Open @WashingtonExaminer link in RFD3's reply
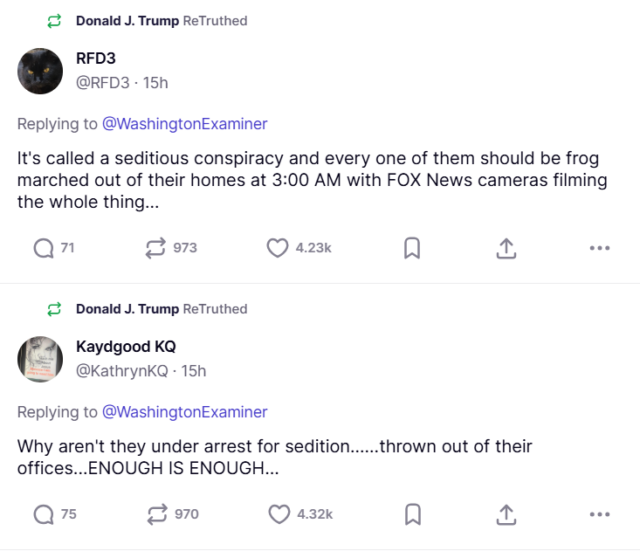 click(x=185, y=124)
